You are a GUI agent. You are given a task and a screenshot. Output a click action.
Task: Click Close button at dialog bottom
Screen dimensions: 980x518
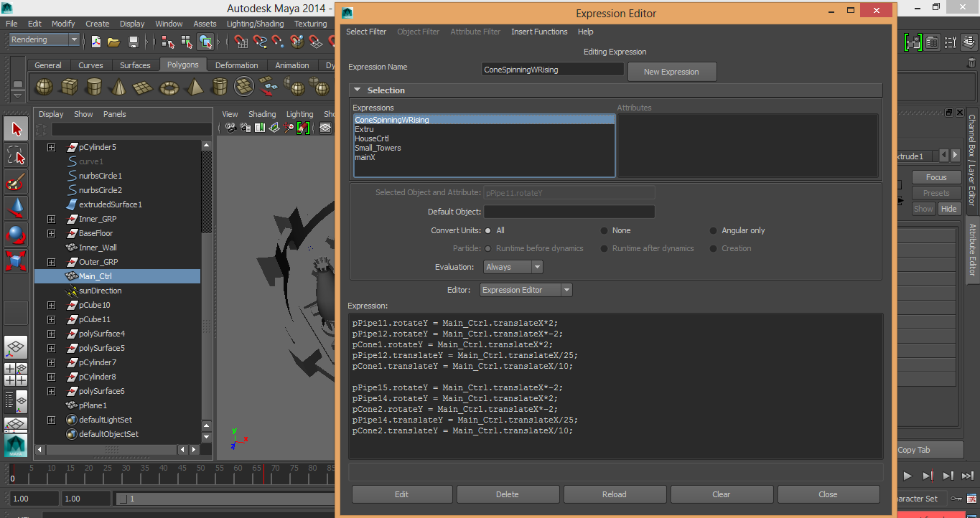coord(828,494)
